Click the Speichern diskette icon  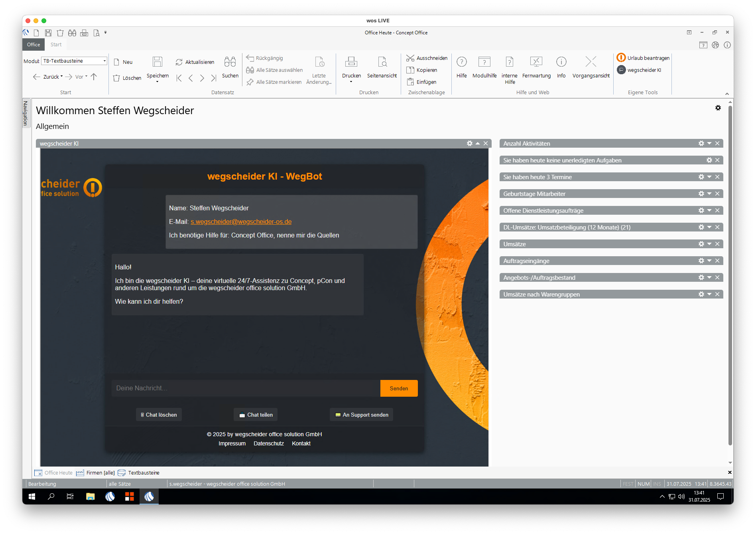[x=157, y=62]
